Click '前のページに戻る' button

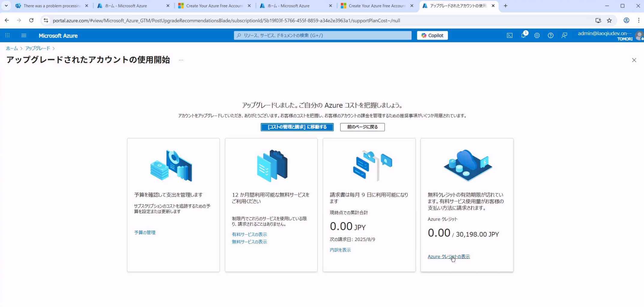pyautogui.click(x=362, y=127)
